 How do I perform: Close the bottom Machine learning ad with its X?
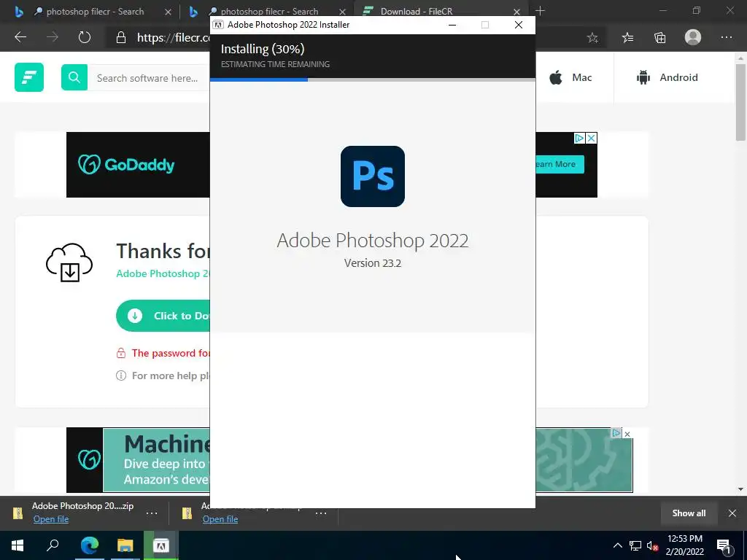[627, 434]
